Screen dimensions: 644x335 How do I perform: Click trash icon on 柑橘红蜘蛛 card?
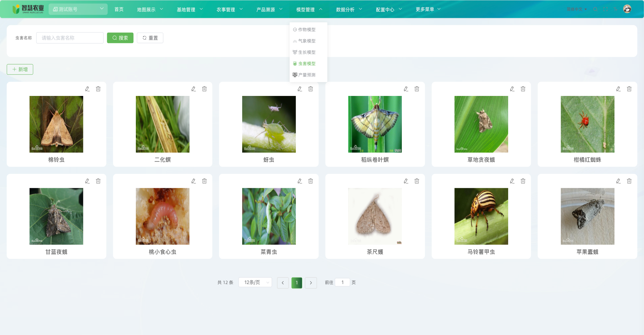(x=629, y=89)
